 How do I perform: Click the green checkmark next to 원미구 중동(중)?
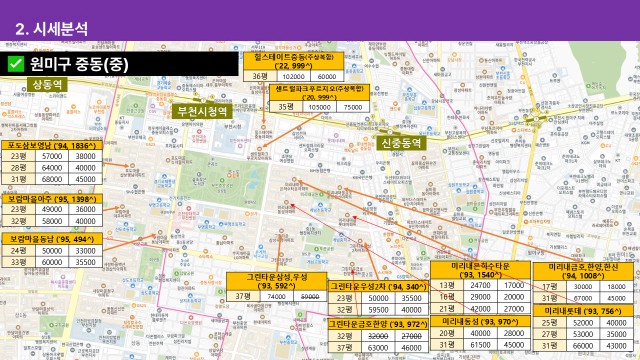click(16, 64)
